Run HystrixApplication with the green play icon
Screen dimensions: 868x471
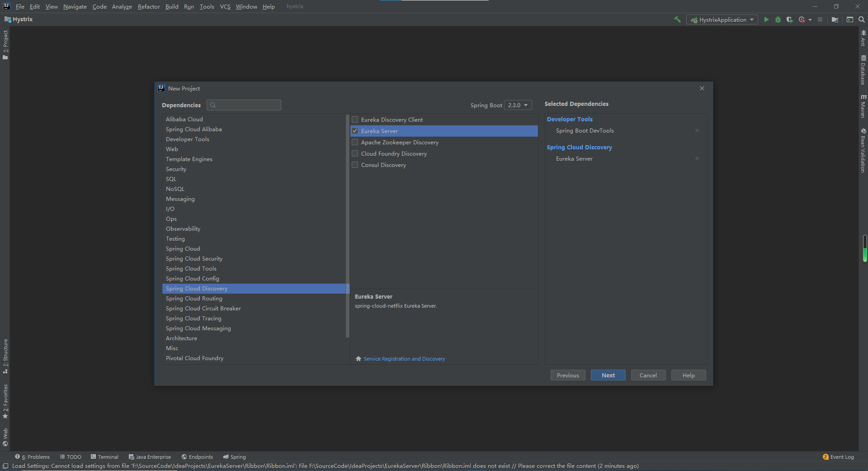point(766,19)
